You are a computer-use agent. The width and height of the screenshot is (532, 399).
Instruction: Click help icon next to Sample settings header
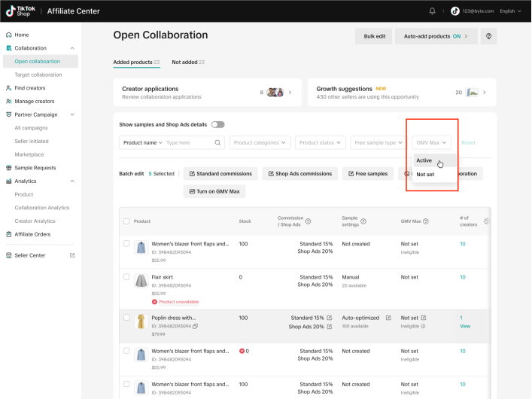tap(363, 221)
